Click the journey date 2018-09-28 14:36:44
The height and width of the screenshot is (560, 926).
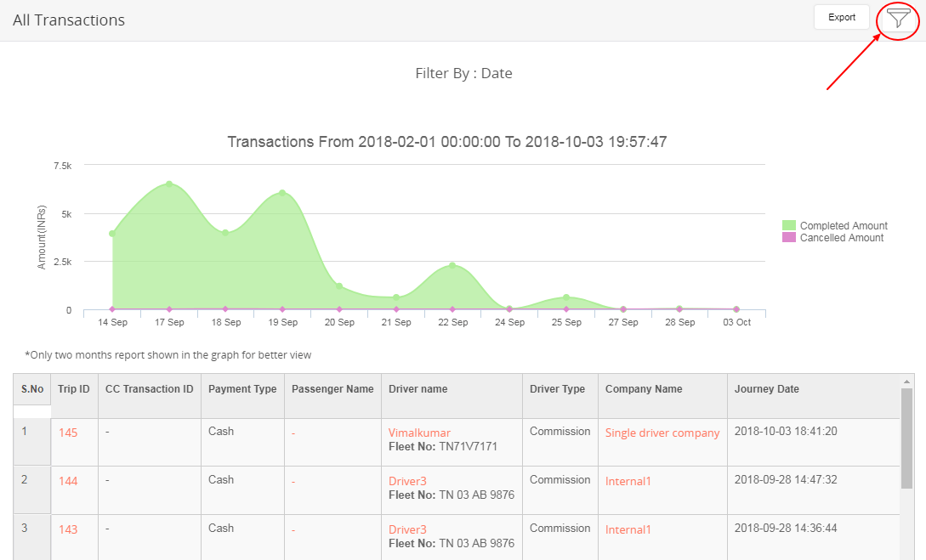[x=786, y=529]
